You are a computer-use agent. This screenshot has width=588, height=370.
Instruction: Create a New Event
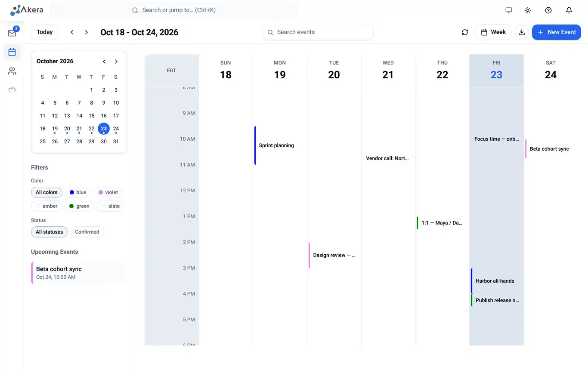click(x=557, y=32)
